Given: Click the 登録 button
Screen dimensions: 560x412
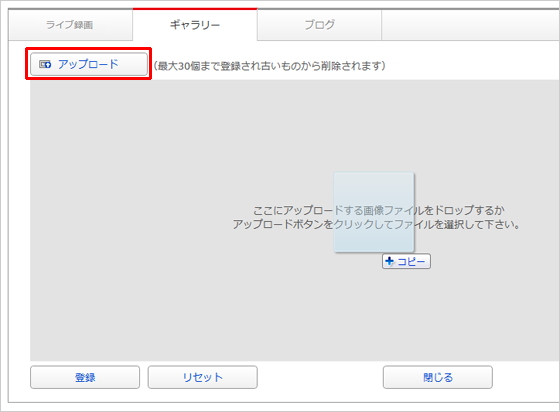Looking at the screenshot, I should click(85, 377).
